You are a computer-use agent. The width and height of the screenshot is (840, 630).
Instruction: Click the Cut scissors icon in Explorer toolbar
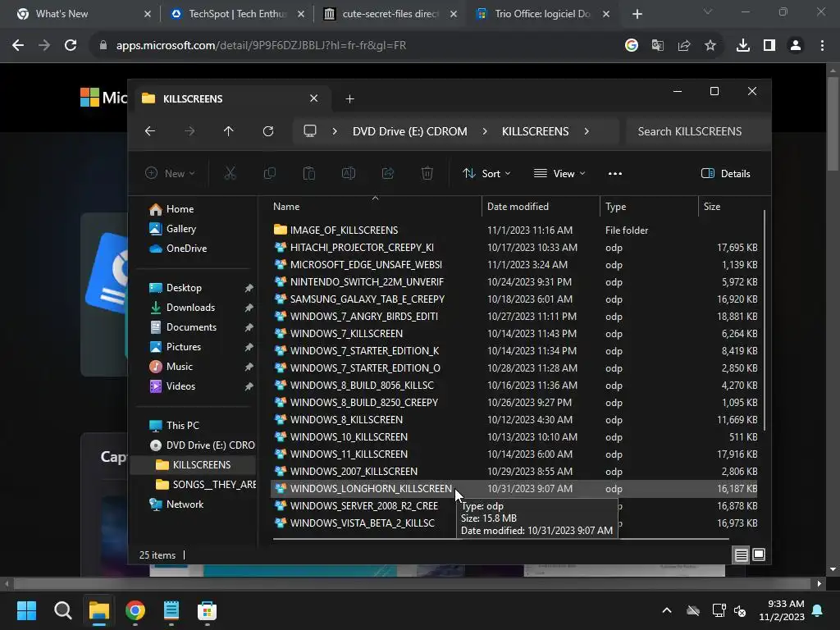[230, 173]
